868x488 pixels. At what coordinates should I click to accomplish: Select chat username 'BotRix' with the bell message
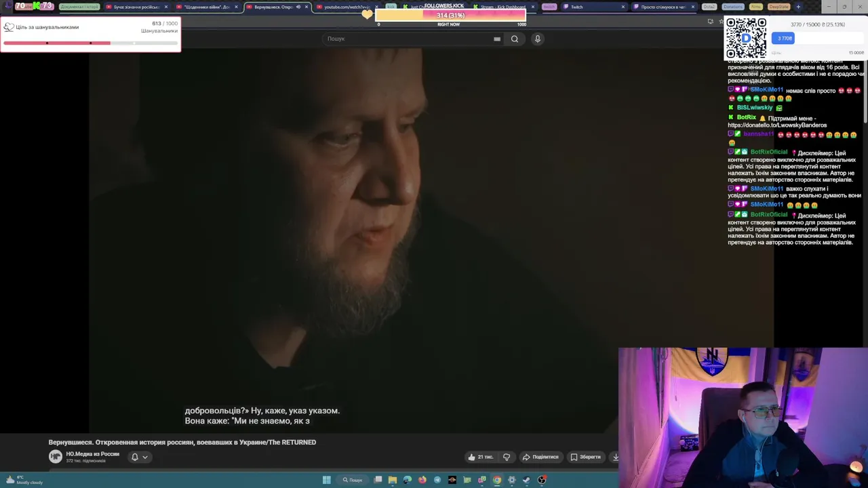tap(746, 117)
